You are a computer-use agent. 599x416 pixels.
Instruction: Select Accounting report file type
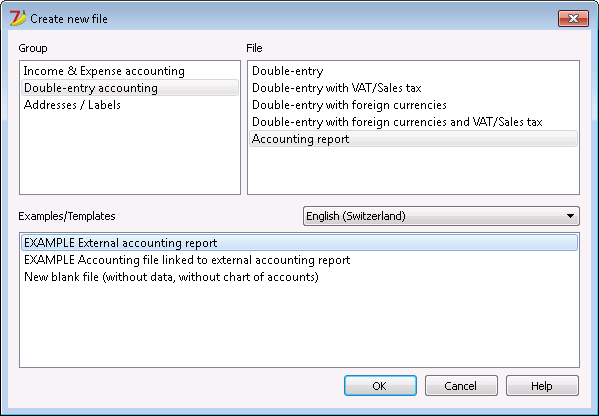pyautogui.click(x=413, y=139)
